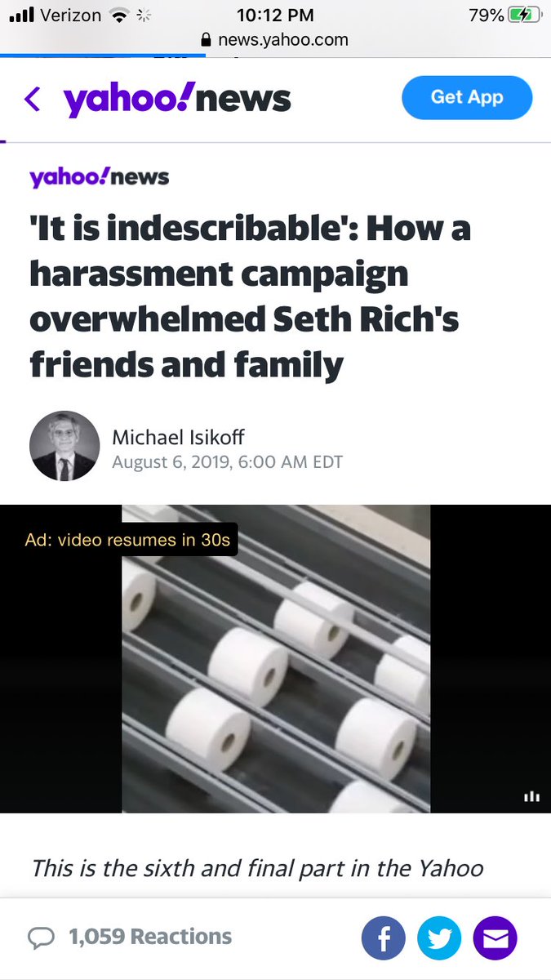This screenshot has width=551, height=980.
Task: Tap the large Yahoo News header logo
Action: [177, 99]
